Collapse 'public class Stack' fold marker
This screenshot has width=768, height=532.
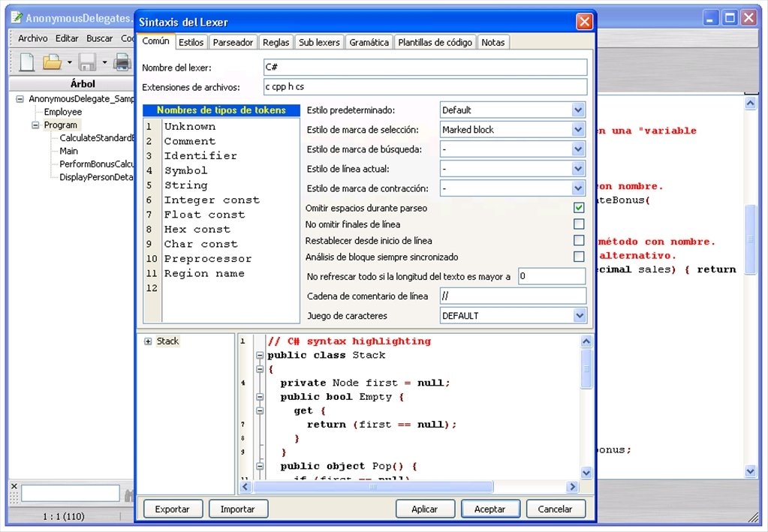(x=260, y=356)
